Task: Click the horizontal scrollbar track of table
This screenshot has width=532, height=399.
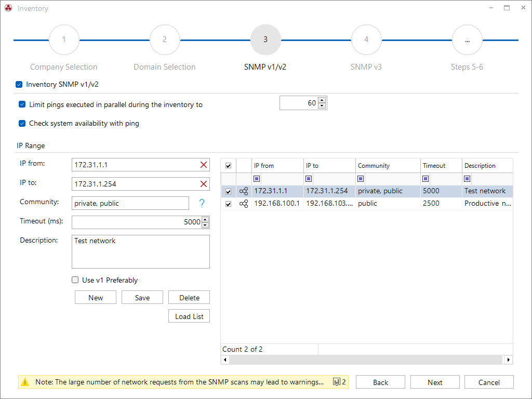Action: point(366,360)
